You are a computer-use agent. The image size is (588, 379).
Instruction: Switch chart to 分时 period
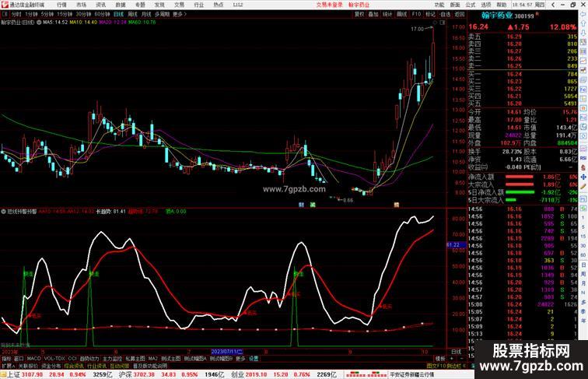(x=16, y=14)
